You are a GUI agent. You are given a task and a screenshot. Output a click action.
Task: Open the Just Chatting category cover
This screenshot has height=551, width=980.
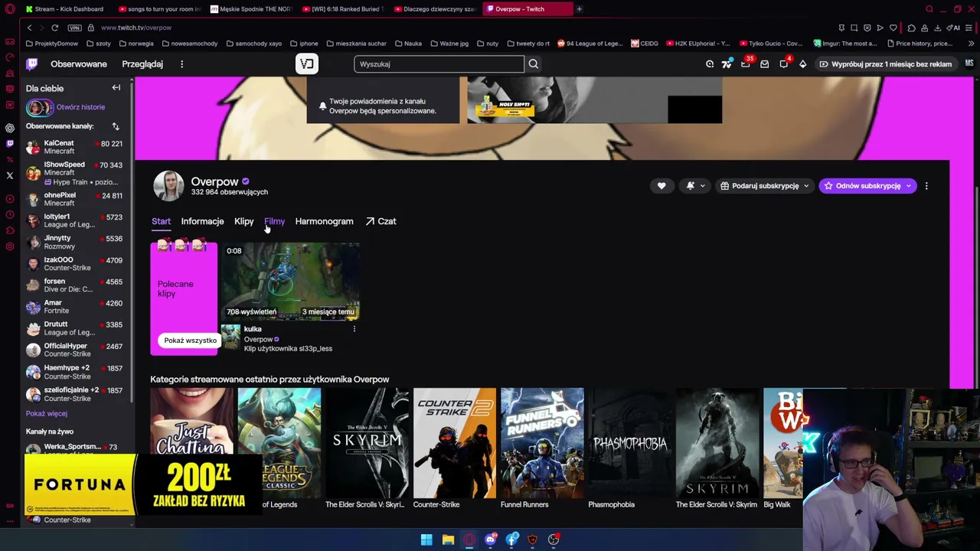(192, 443)
